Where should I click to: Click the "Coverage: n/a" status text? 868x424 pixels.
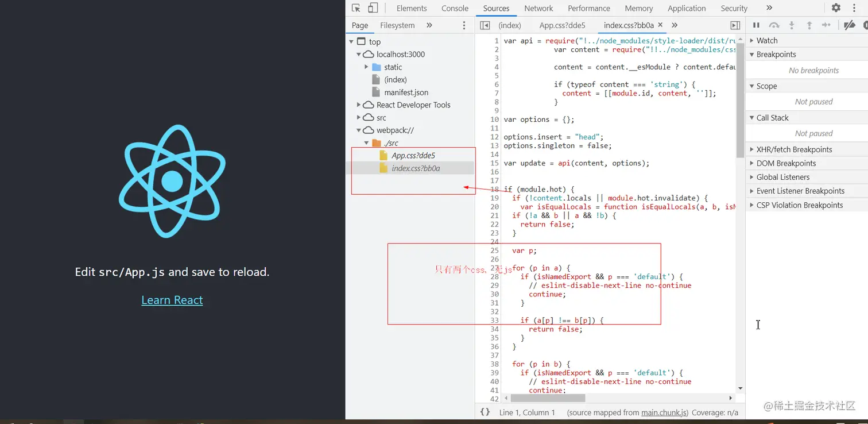click(x=715, y=413)
